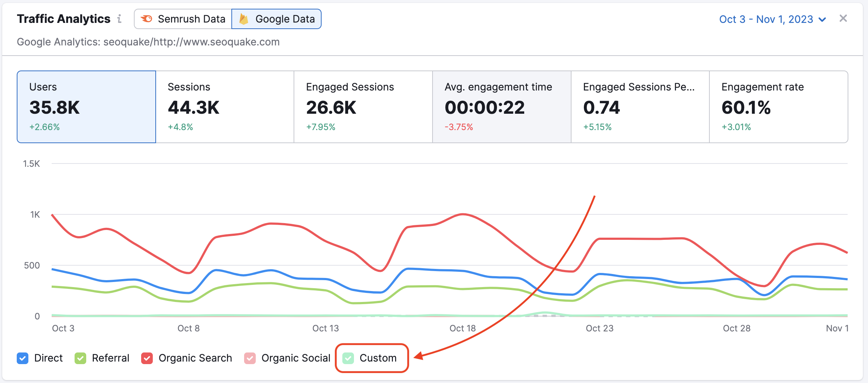Uncheck the Referral channel
Screen dimensions: 868x383
click(x=80, y=358)
